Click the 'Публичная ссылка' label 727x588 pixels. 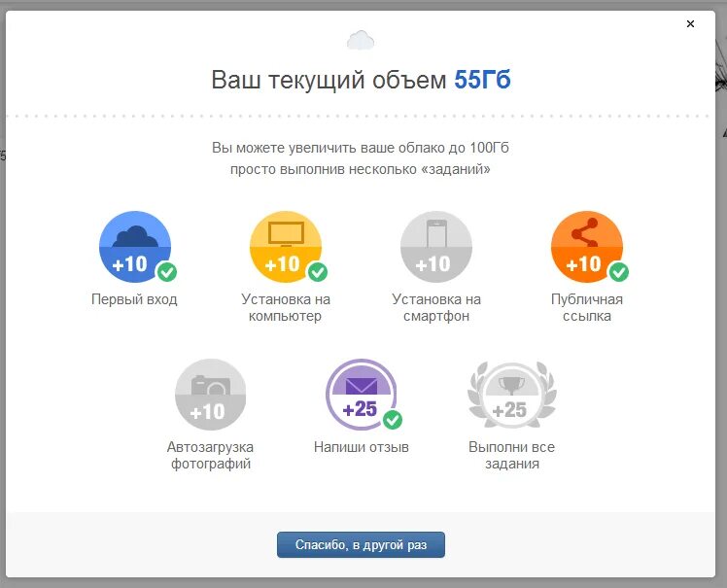click(x=587, y=307)
